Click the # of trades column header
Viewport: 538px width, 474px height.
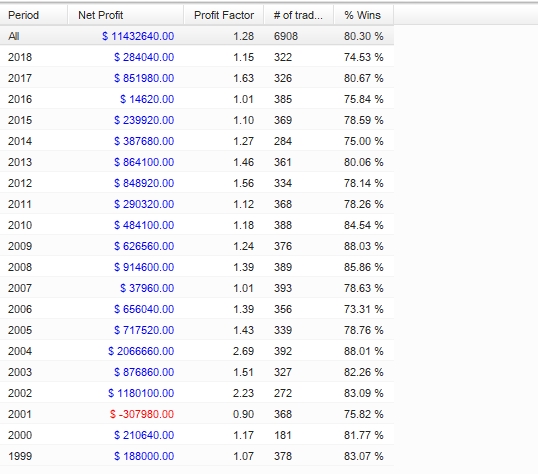coord(299,15)
